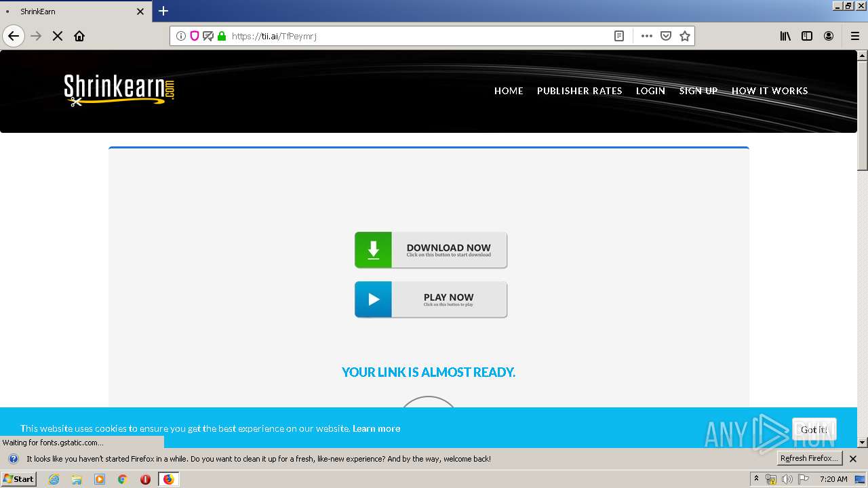
Task: Go back using the browser back arrow
Action: click(x=14, y=36)
